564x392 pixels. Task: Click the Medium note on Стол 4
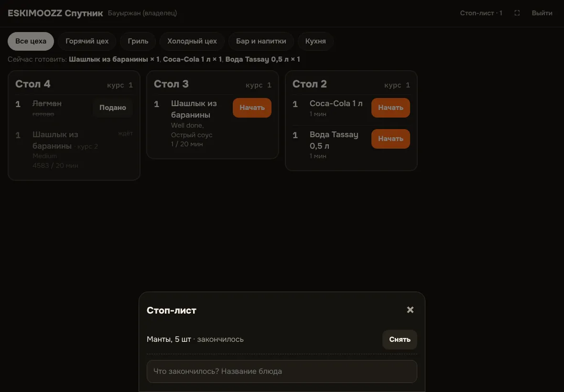point(44,156)
